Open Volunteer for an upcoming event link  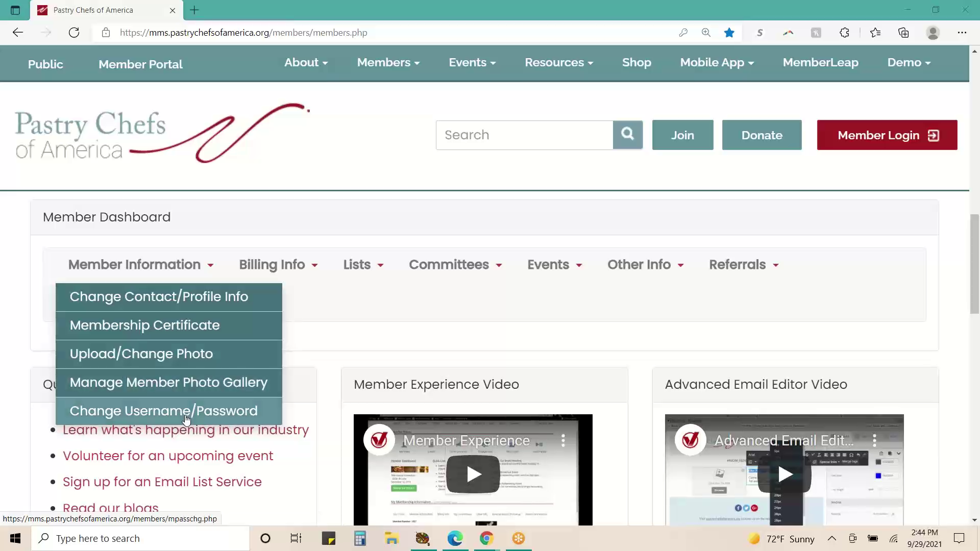coord(168,456)
